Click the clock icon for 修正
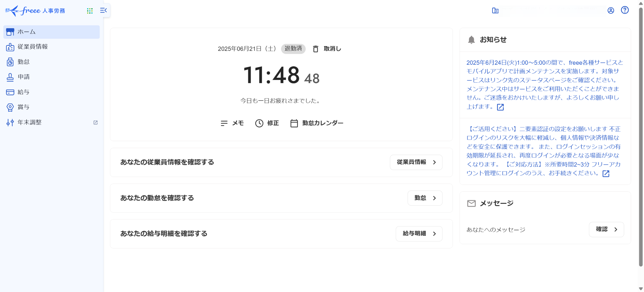 (259, 123)
